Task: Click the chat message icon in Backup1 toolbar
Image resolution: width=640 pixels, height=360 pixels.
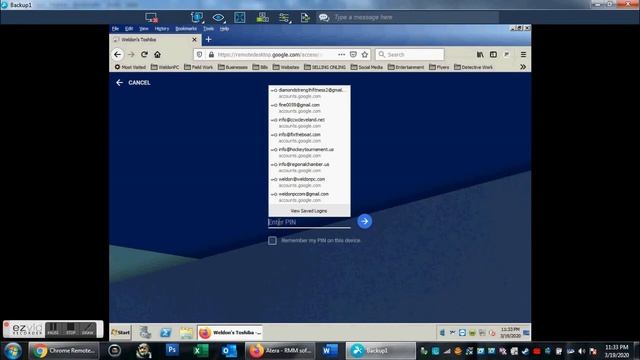Action: (x=324, y=18)
